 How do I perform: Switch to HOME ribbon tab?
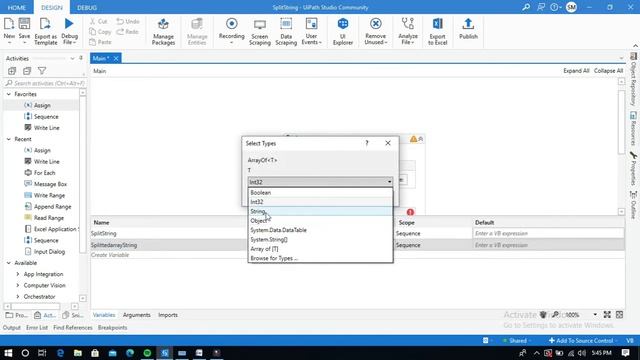pyautogui.click(x=17, y=7)
